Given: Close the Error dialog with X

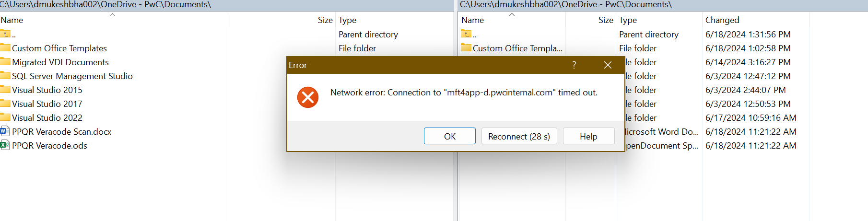Looking at the screenshot, I should [608, 65].
